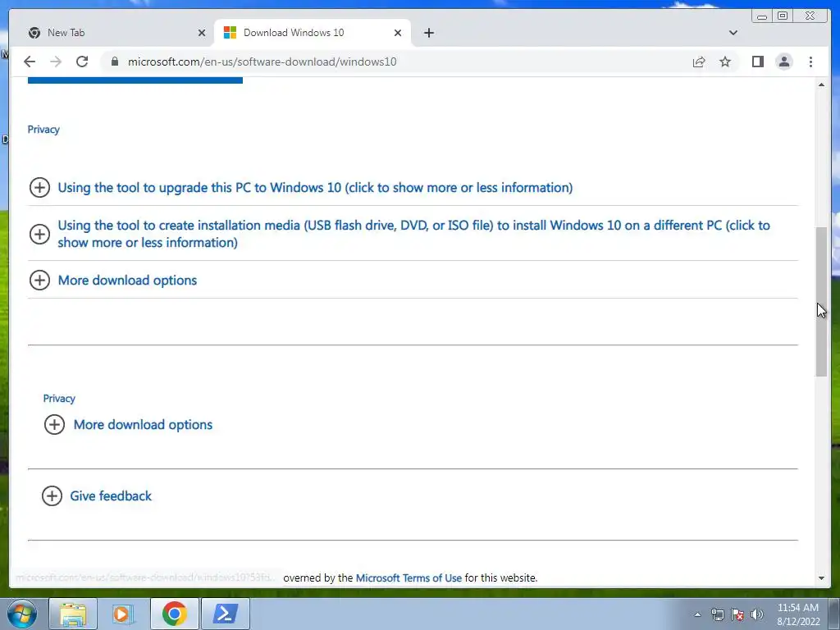The width and height of the screenshot is (840, 630).
Task: Expand lower More download options plus icon
Action: point(54,424)
